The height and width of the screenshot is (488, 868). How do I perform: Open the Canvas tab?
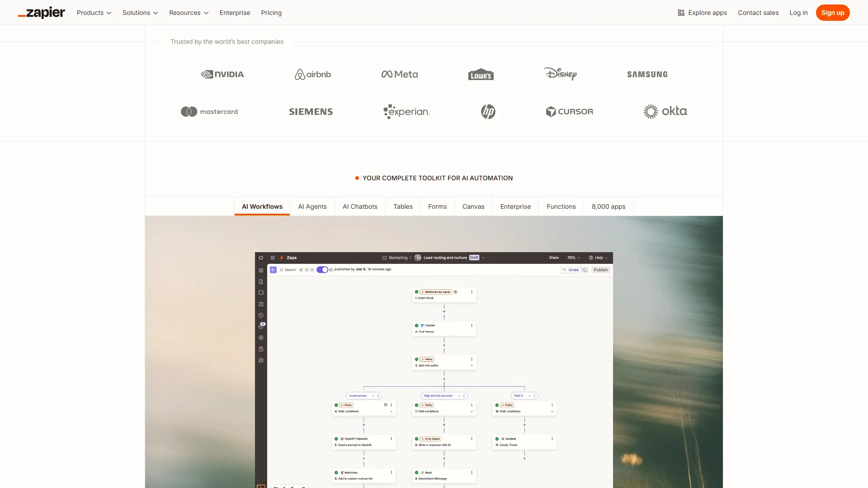(x=473, y=206)
